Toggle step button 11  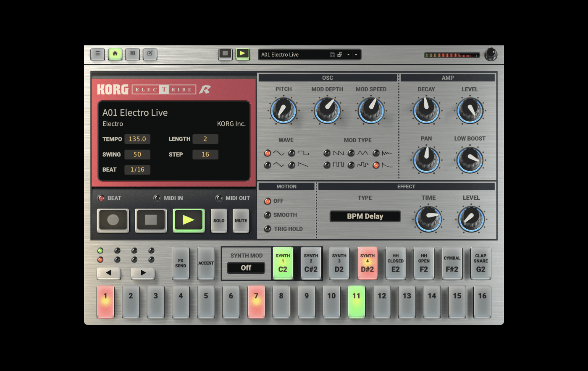(x=357, y=302)
